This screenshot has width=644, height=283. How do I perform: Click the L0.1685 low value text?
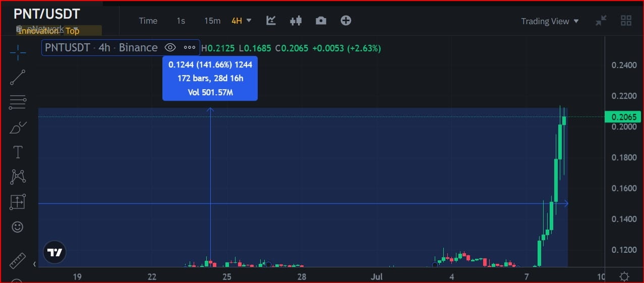click(x=255, y=48)
